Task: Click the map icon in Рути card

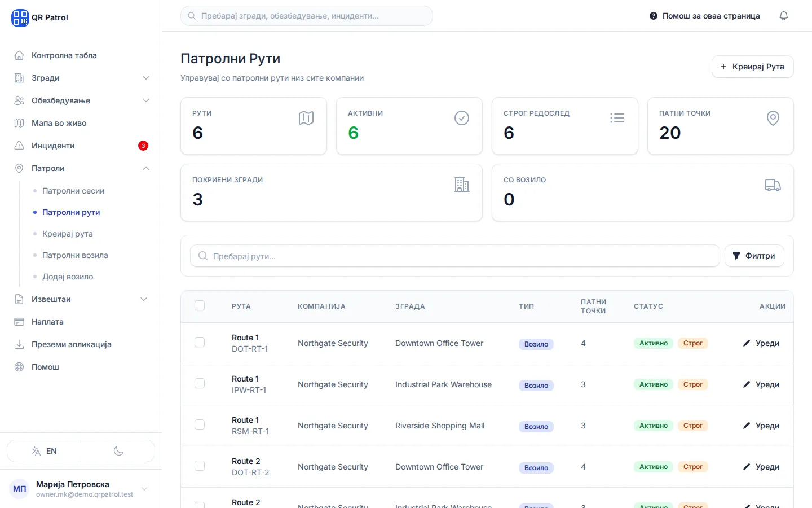Action: pyautogui.click(x=306, y=118)
